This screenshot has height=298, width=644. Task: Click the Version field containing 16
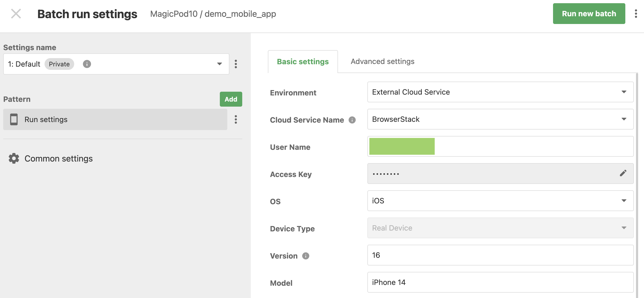[x=500, y=255]
